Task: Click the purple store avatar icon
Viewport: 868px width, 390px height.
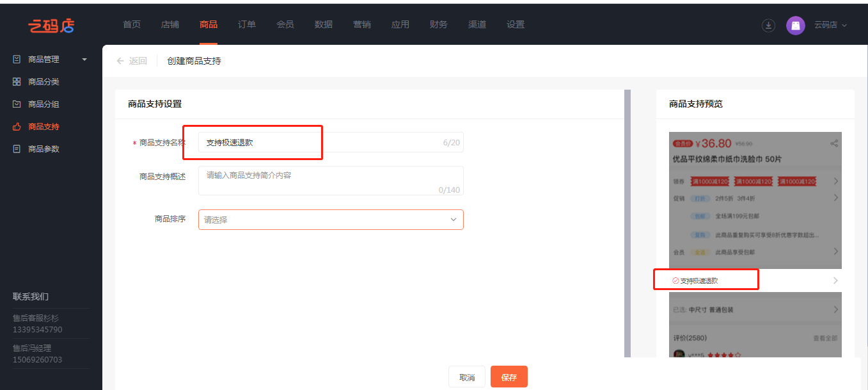Action: [795, 25]
